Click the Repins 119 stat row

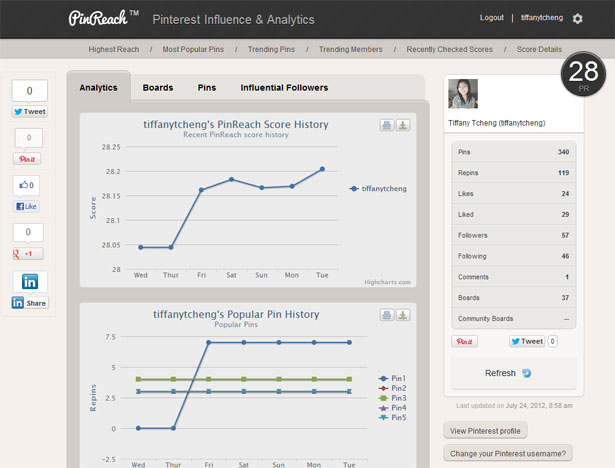point(513,173)
